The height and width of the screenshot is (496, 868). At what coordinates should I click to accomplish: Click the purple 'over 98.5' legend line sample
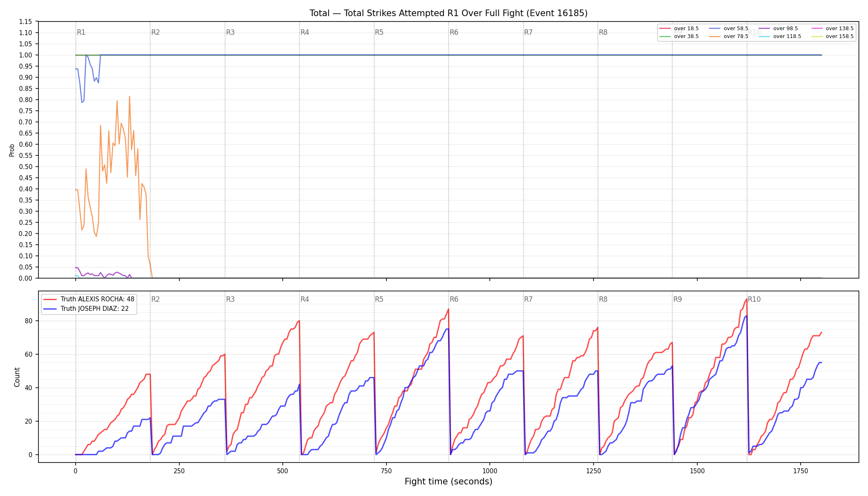point(764,29)
